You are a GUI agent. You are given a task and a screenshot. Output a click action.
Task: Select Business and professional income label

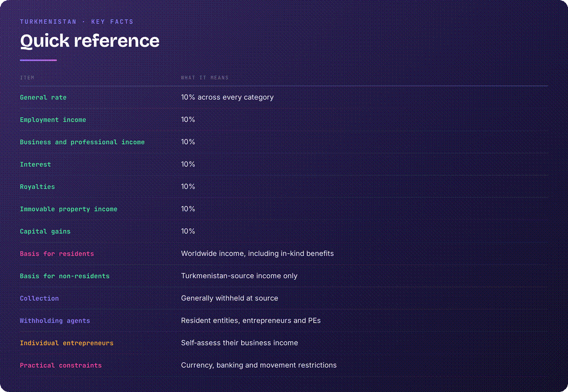[x=82, y=142]
